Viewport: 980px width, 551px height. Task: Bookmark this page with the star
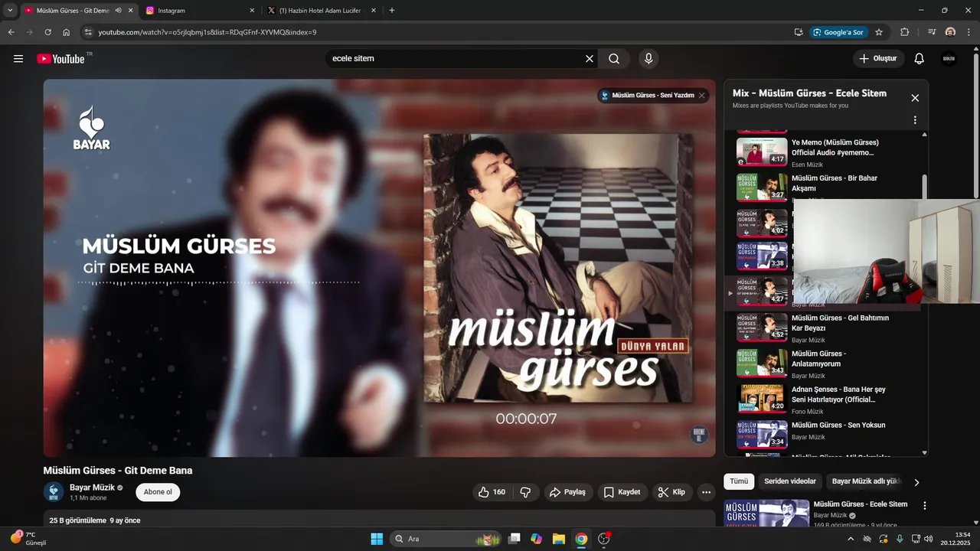pos(879,32)
